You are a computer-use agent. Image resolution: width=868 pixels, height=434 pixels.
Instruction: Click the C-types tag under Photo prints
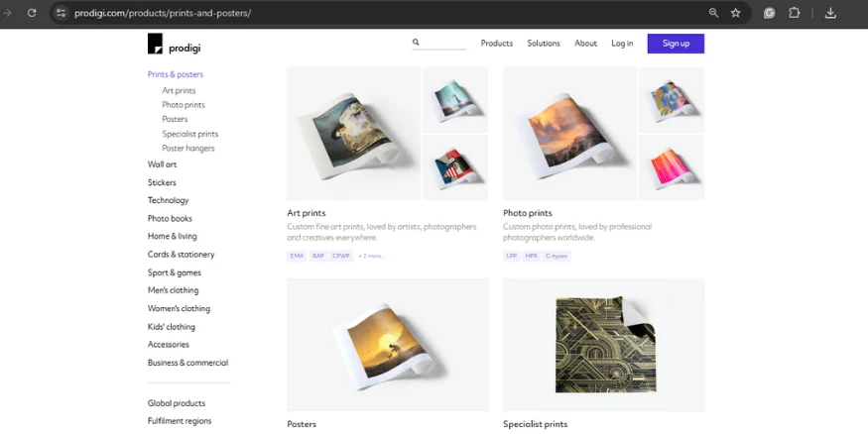pyautogui.click(x=557, y=256)
